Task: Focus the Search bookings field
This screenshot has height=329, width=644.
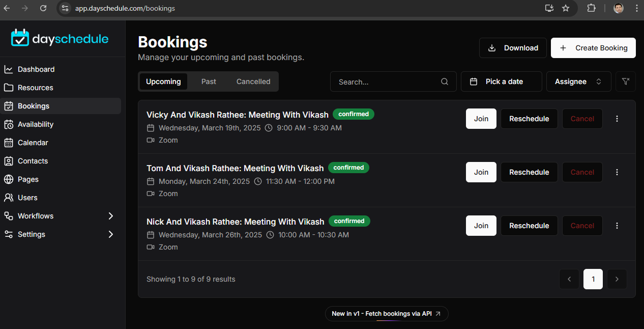Action: (x=393, y=81)
